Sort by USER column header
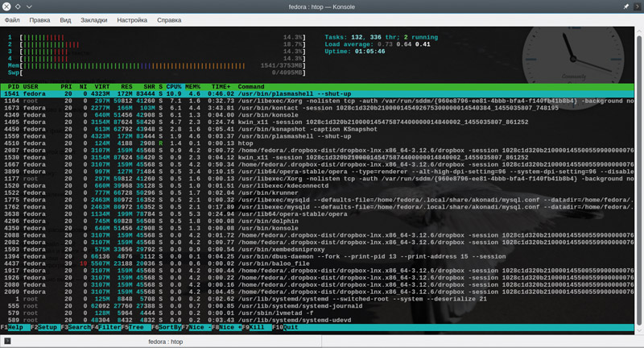The width and height of the screenshot is (644, 348). 31,87
